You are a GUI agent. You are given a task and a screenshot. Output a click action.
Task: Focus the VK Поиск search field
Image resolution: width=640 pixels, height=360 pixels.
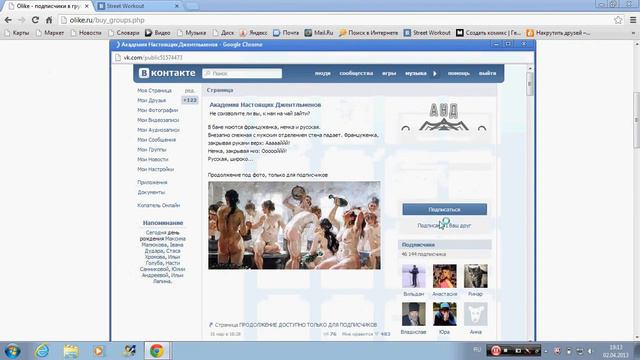[242, 73]
